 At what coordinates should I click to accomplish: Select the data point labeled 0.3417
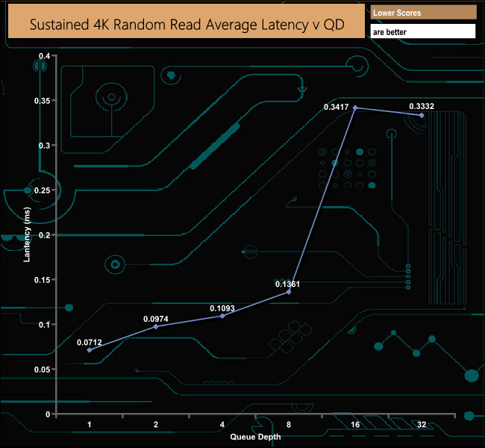pyautogui.click(x=355, y=108)
